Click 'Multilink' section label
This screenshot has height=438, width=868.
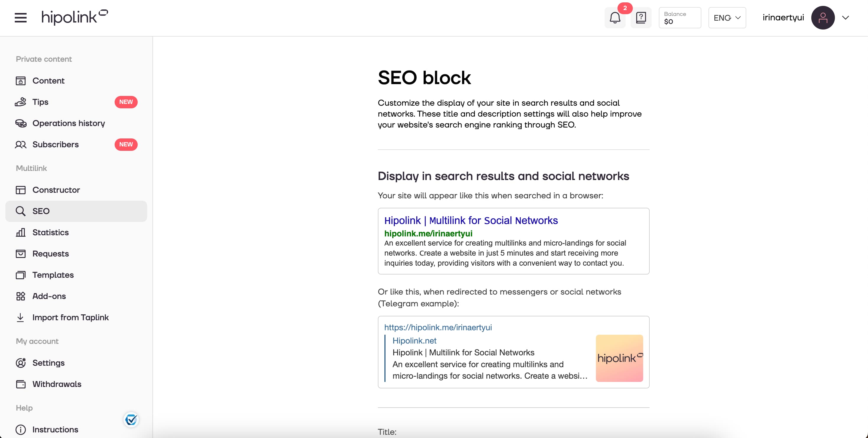31,168
